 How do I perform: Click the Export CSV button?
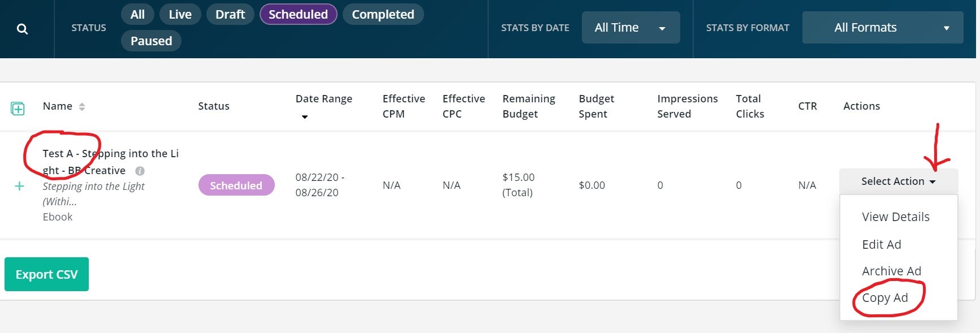46,275
